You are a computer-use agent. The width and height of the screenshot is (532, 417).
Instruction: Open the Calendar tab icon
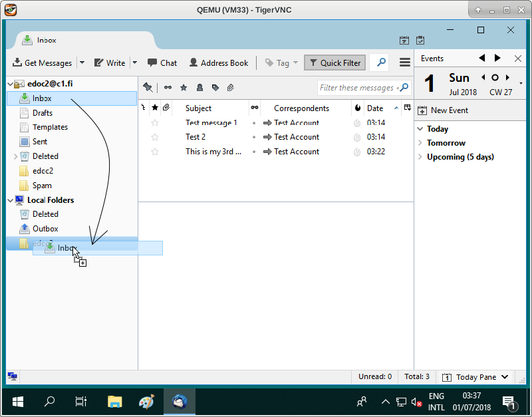(404, 41)
